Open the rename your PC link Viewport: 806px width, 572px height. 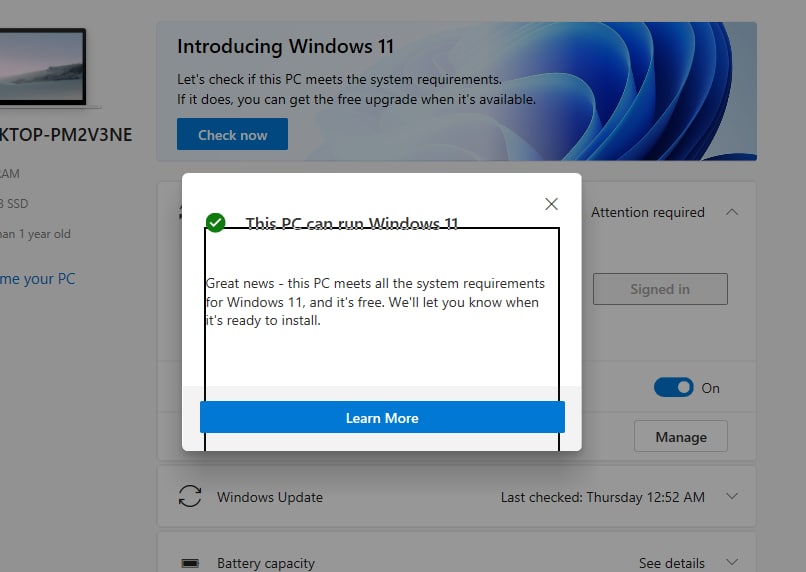pos(38,279)
